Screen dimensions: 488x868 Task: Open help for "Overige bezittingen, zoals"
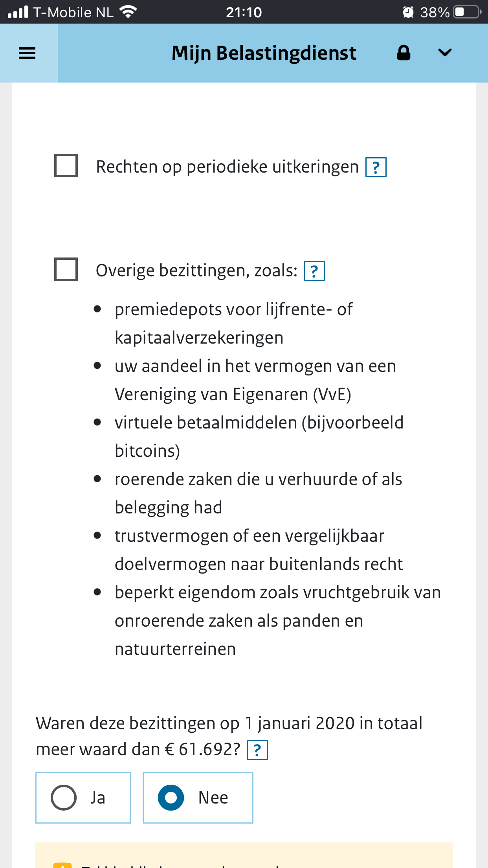point(314,270)
